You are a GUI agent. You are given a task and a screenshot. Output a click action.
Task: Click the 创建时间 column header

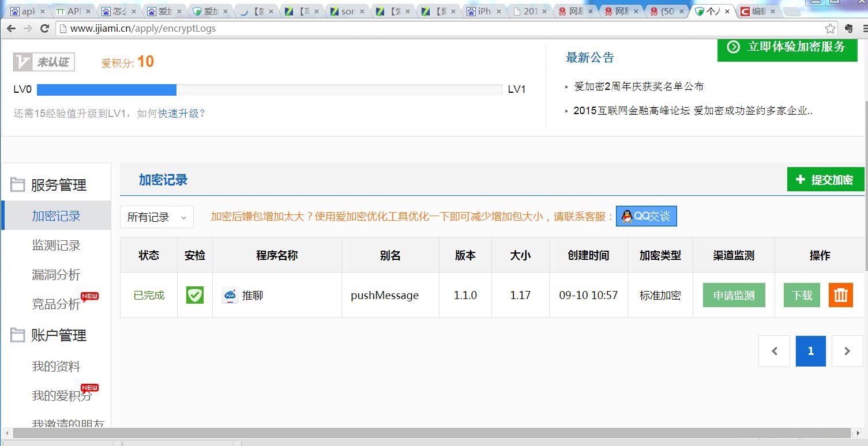[x=588, y=255]
